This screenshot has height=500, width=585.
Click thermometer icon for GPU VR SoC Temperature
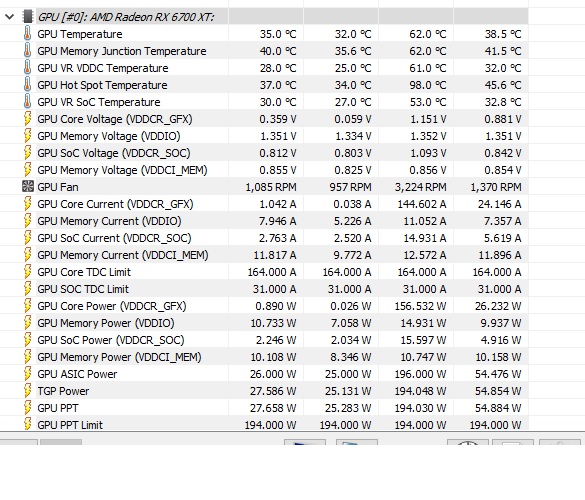(27, 102)
